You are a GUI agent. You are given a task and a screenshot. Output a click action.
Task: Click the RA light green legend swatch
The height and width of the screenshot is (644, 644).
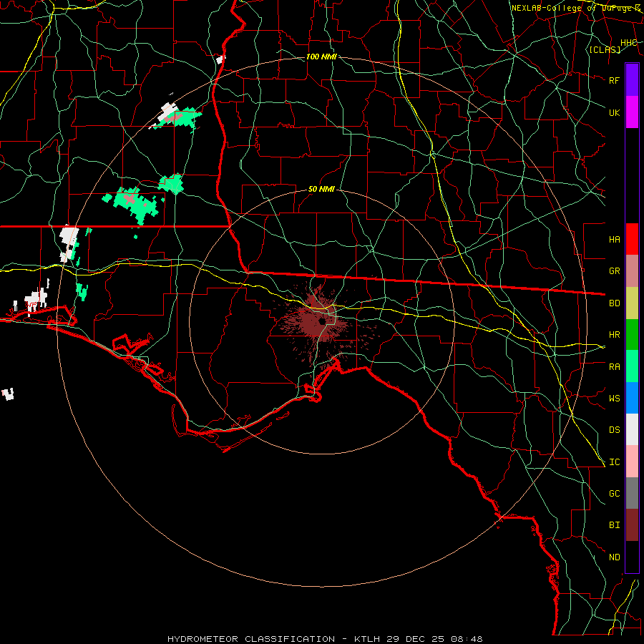point(632,366)
